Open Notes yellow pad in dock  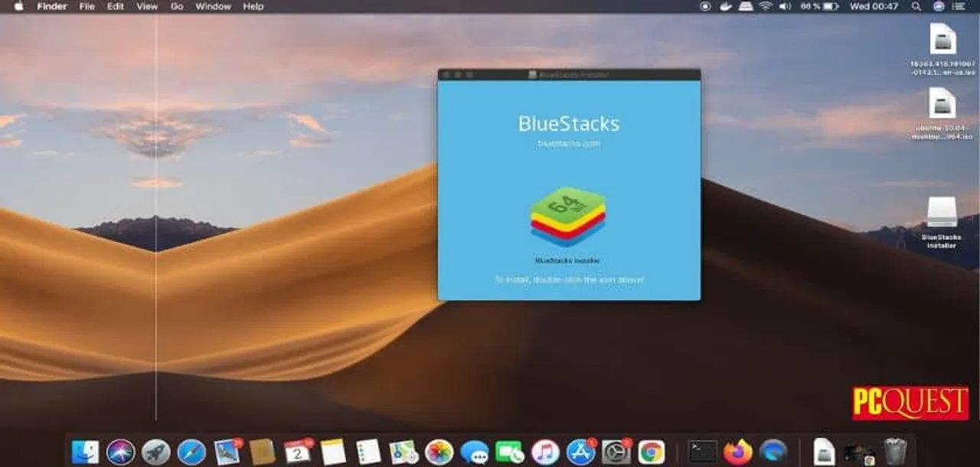pyautogui.click(x=333, y=452)
